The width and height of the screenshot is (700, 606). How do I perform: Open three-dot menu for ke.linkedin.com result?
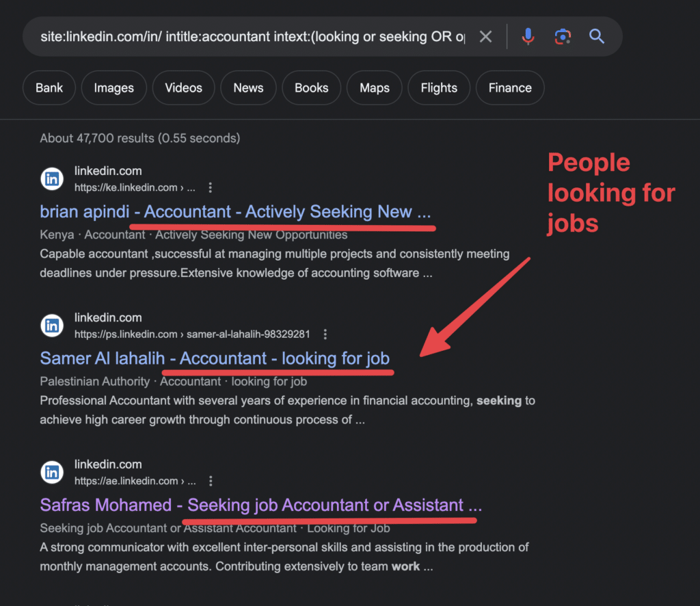211,187
